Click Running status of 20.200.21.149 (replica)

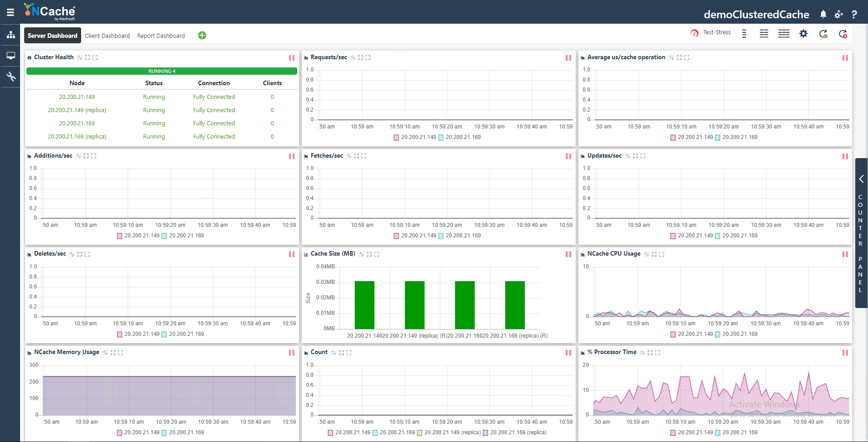click(154, 110)
